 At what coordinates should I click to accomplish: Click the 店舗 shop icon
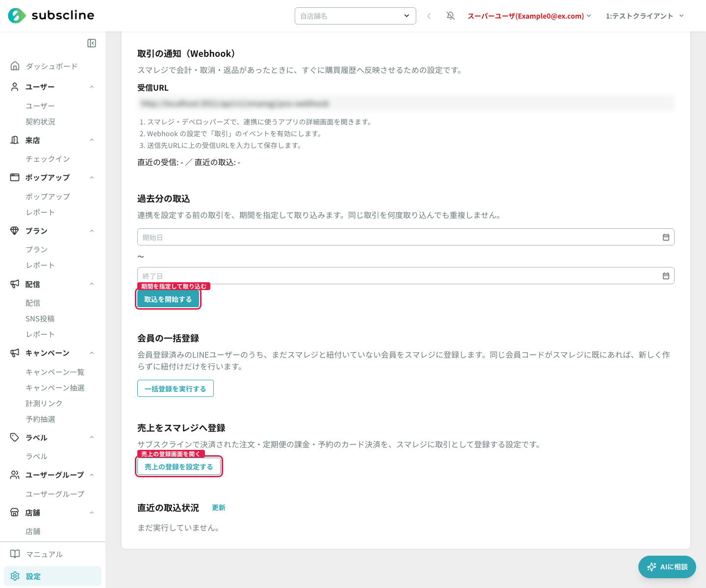coord(15,513)
